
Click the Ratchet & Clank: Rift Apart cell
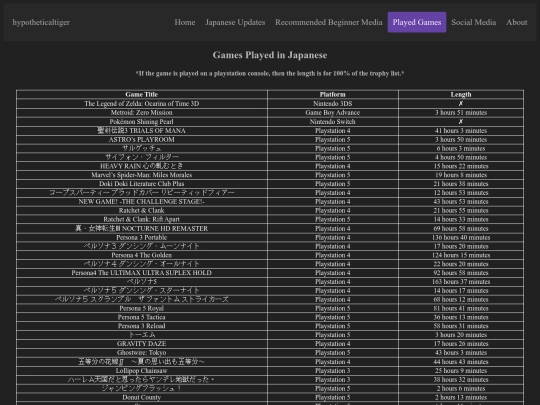pyautogui.click(x=142, y=219)
